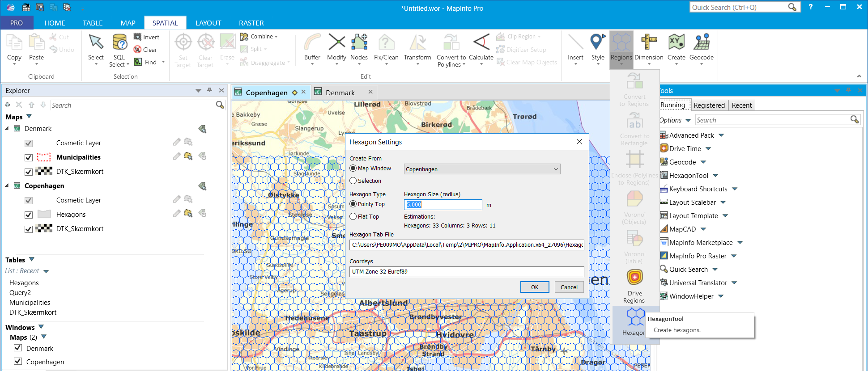The width and height of the screenshot is (868, 371).
Task: Click the Paste icon
Action: pos(36,43)
